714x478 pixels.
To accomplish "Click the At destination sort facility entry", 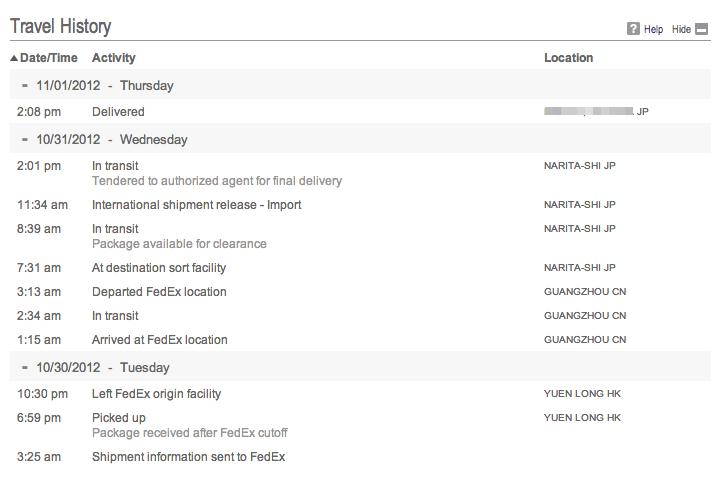I will pos(159,268).
